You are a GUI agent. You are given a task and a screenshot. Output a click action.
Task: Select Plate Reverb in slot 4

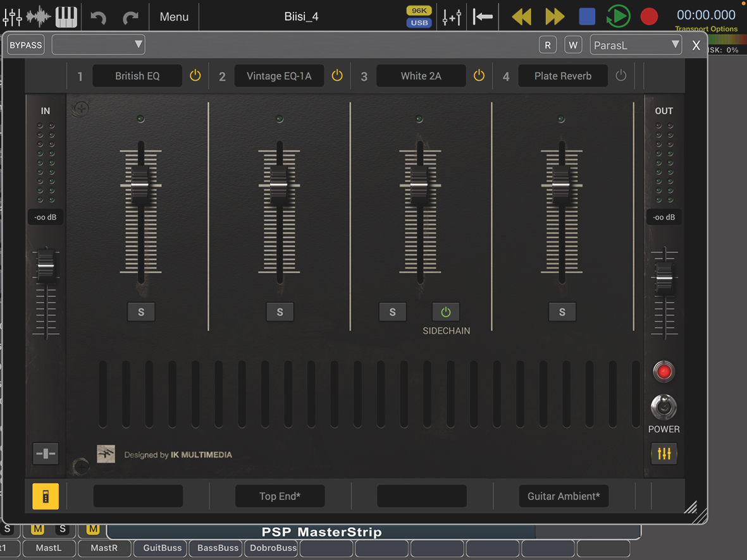pos(563,76)
